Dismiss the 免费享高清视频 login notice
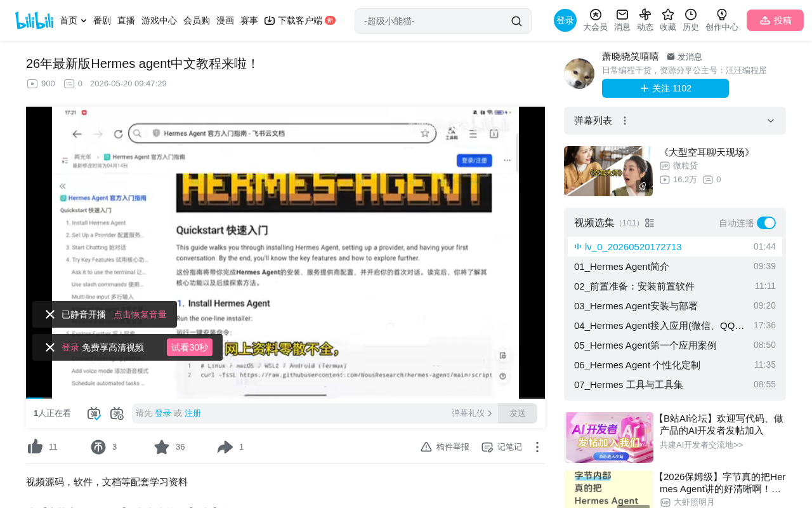 50,347
